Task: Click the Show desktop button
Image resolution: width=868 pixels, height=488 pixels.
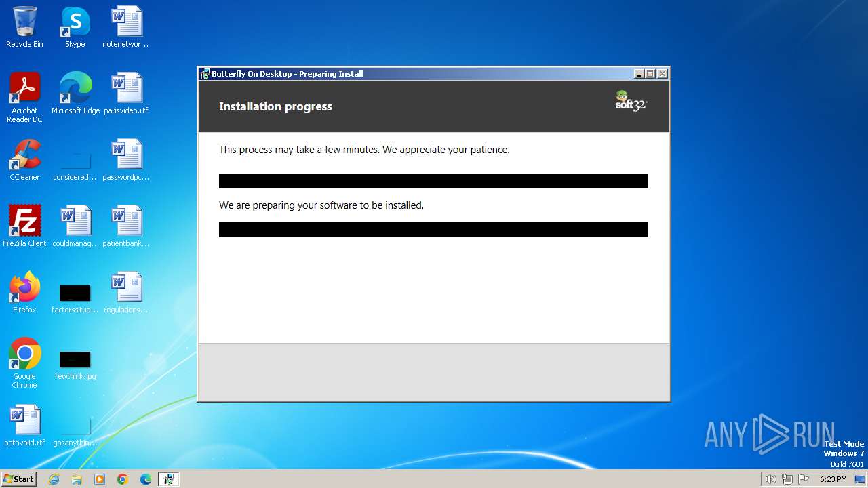Action: coord(861,479)
